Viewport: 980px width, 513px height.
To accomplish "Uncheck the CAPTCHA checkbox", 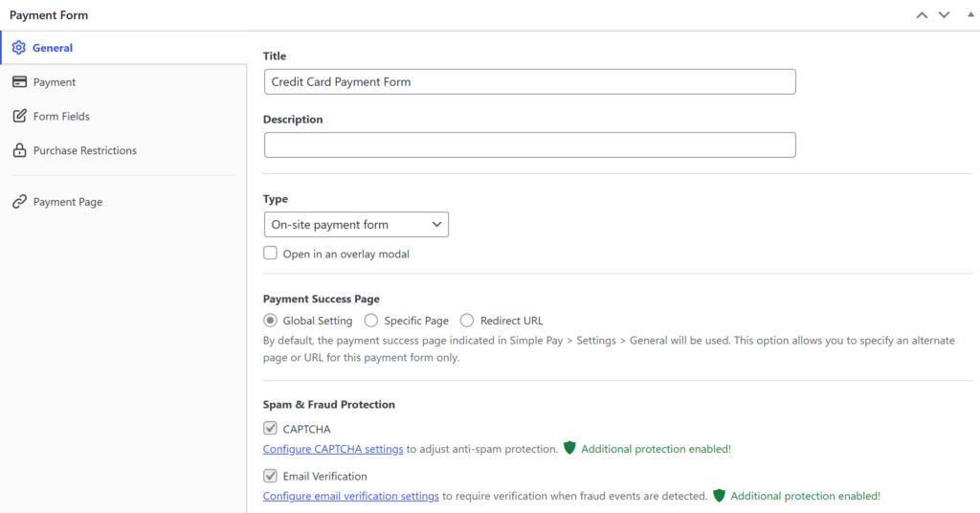I will (x=271, y=429).
